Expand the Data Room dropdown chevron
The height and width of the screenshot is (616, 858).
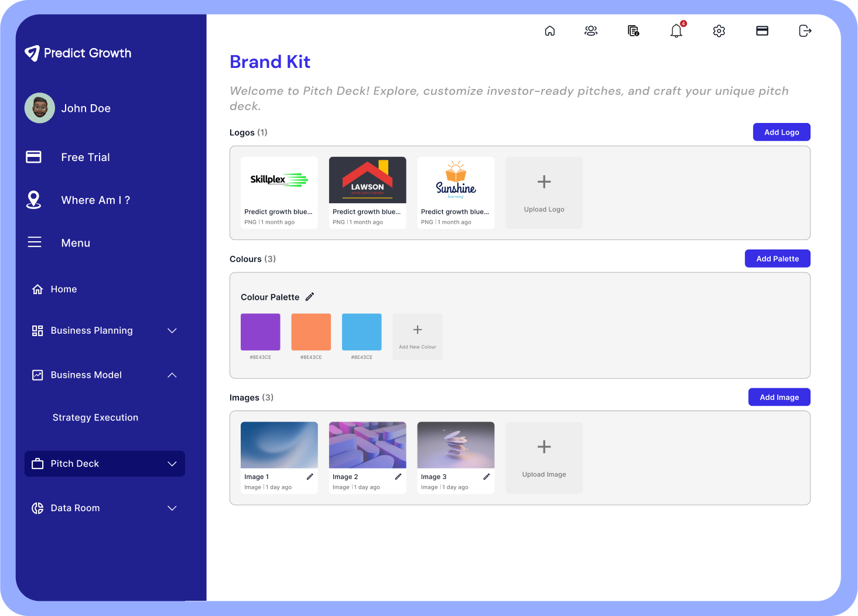172,508
